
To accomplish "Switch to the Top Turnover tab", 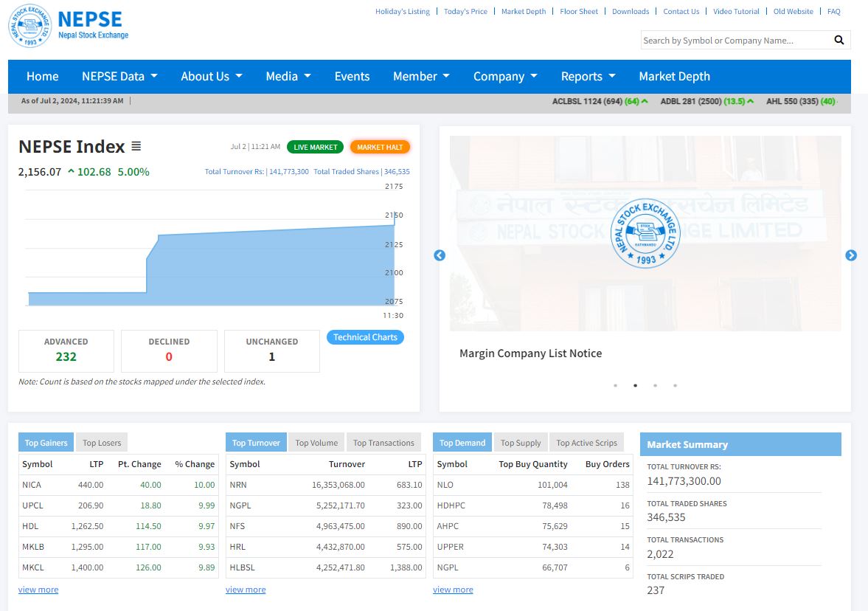I will (x=256, y=443).
